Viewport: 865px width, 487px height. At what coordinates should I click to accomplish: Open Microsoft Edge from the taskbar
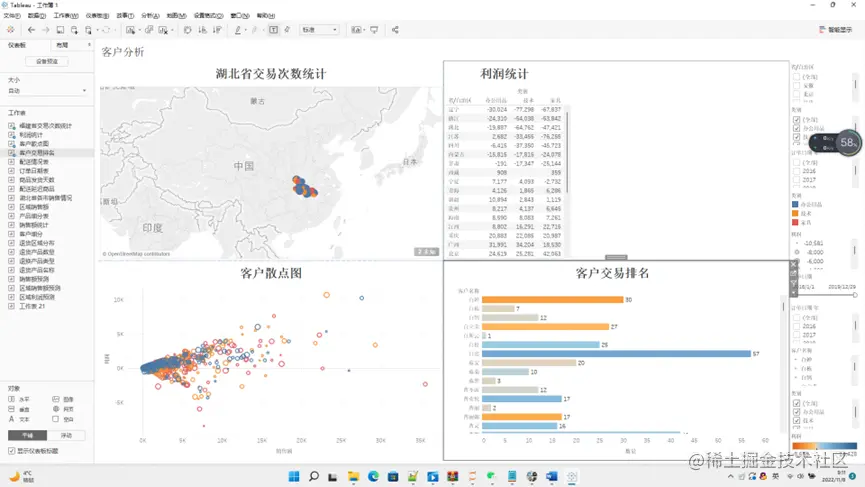point(373,477)
